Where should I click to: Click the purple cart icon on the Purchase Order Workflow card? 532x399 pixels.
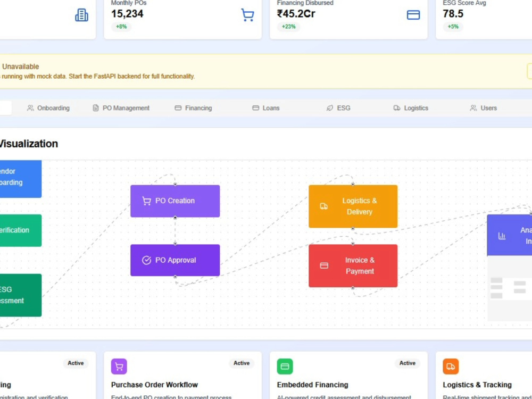pyautogui.click(x=119, y=367)
